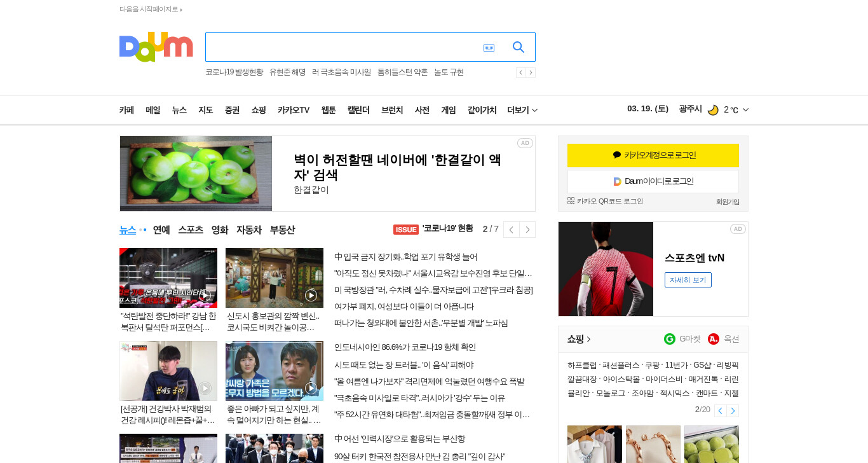Screen dimensions: 868x463
Task: Switch to the 부동산 news tab
Action: pyautogui.click(x=282, y=230)
